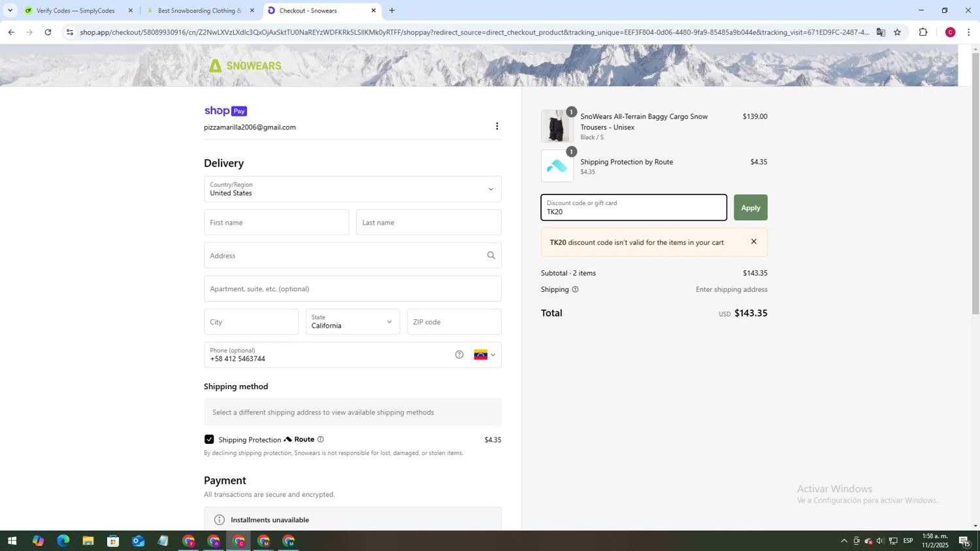Open a new browser tab
Viewport: 980px width, 551px height.
[391, 10]
